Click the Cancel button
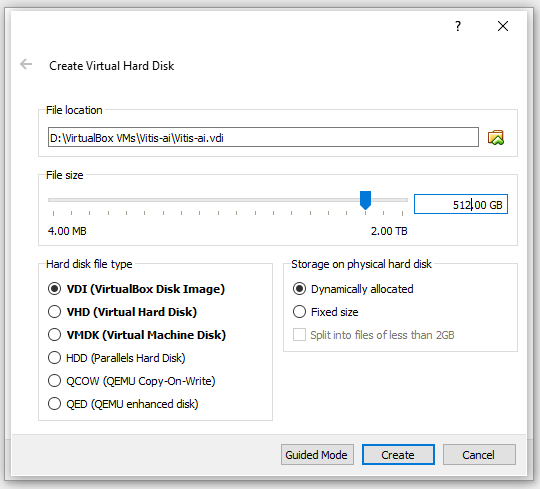The image size is (540, 489). [x=479, y=455]
